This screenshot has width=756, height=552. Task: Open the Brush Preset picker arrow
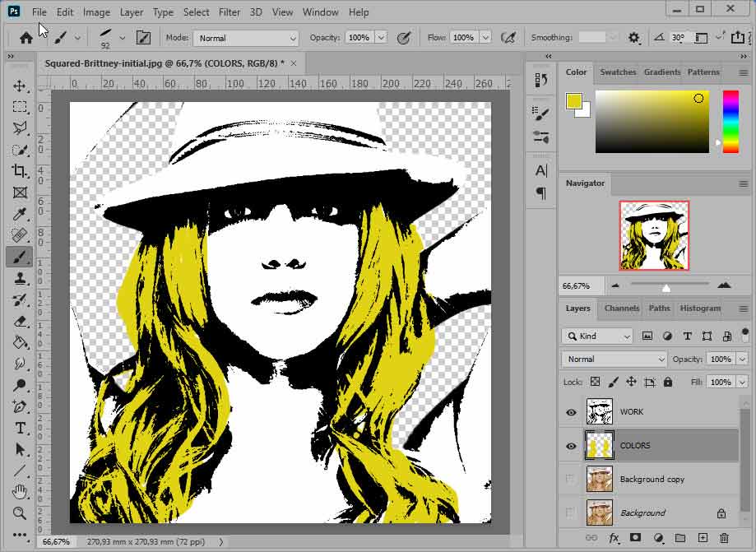tap(123, 38)
